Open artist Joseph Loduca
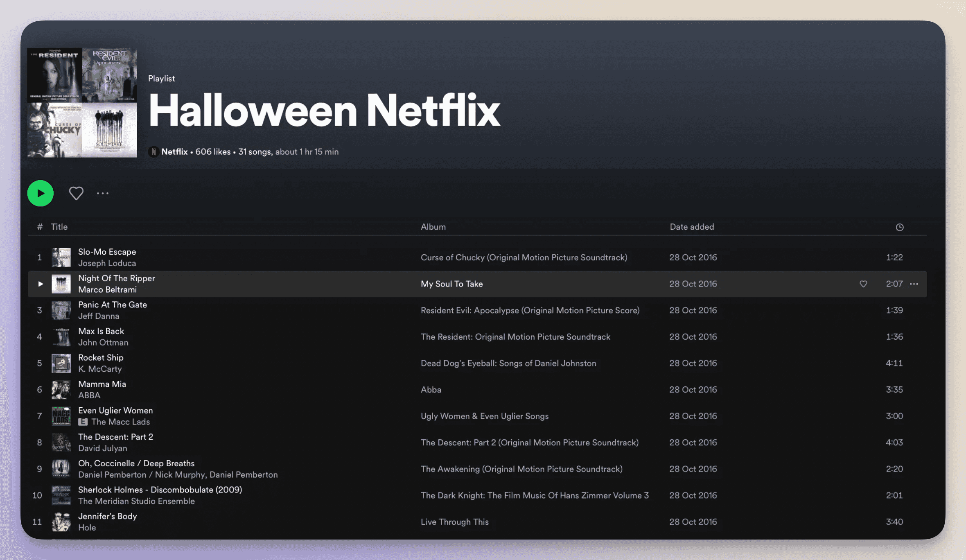The width and height of the screenshot is (966, 560). [107, 263]
